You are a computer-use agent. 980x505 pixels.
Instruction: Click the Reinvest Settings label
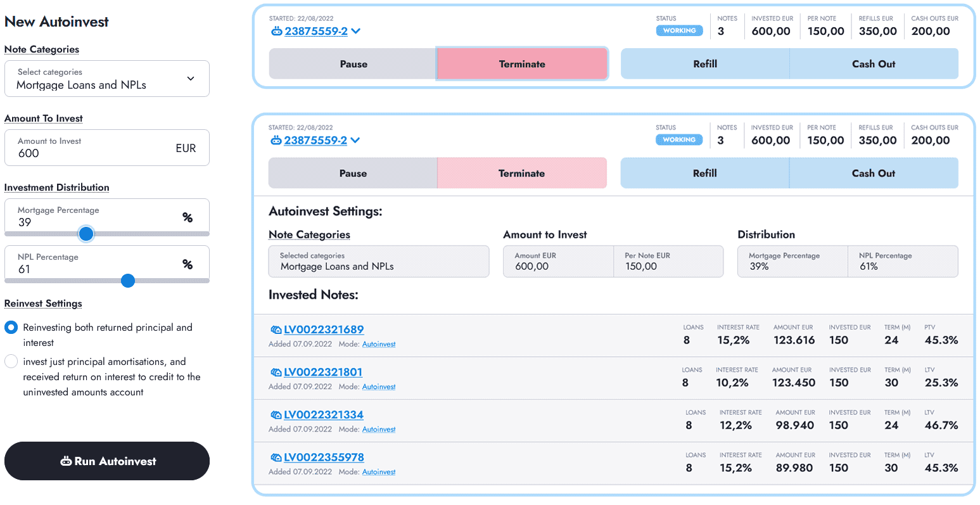(x=43, y=304)
